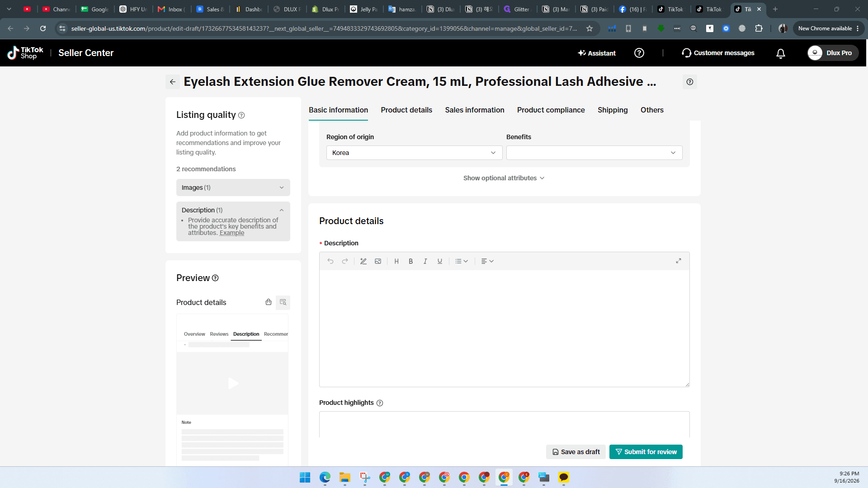Open the help question icon in header
This screenshot has height=488, width=868.
tap(639, 53)
